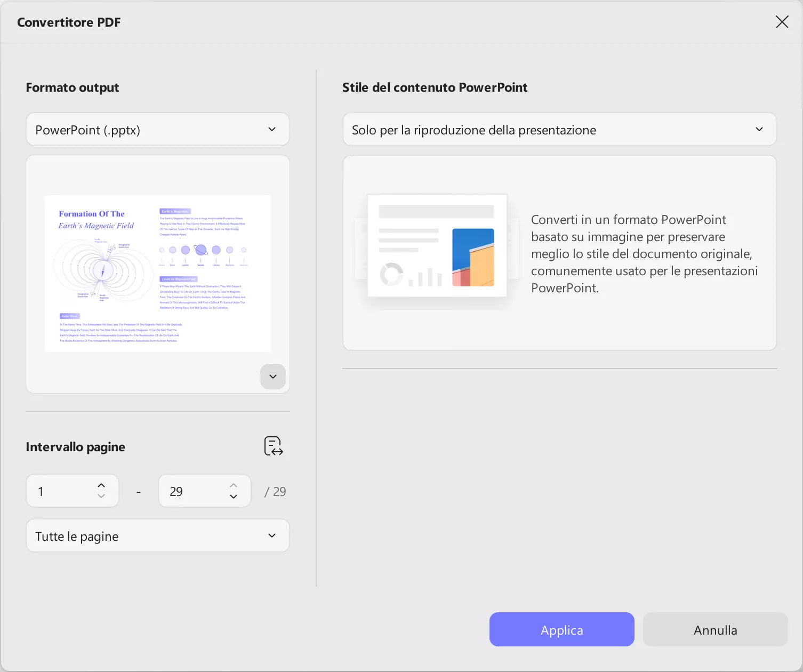Show next preview page with the chevron icon
Screen dimensions: 803x672
272,377
